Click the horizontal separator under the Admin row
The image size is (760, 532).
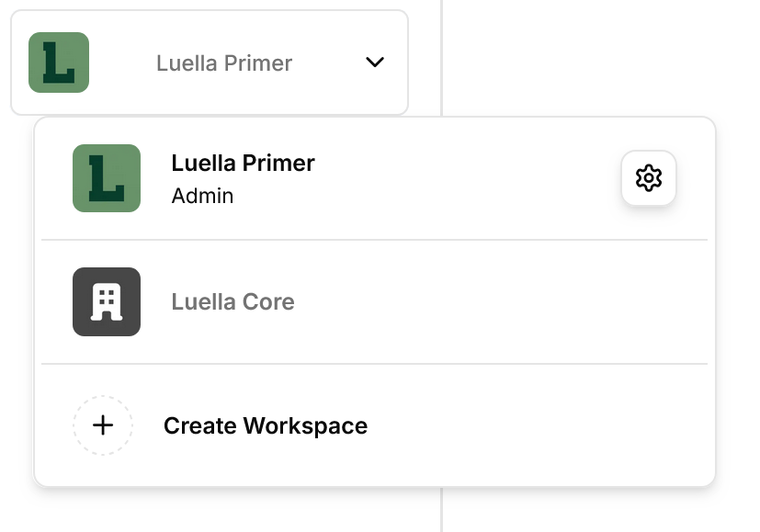click(x=374, y=239)
